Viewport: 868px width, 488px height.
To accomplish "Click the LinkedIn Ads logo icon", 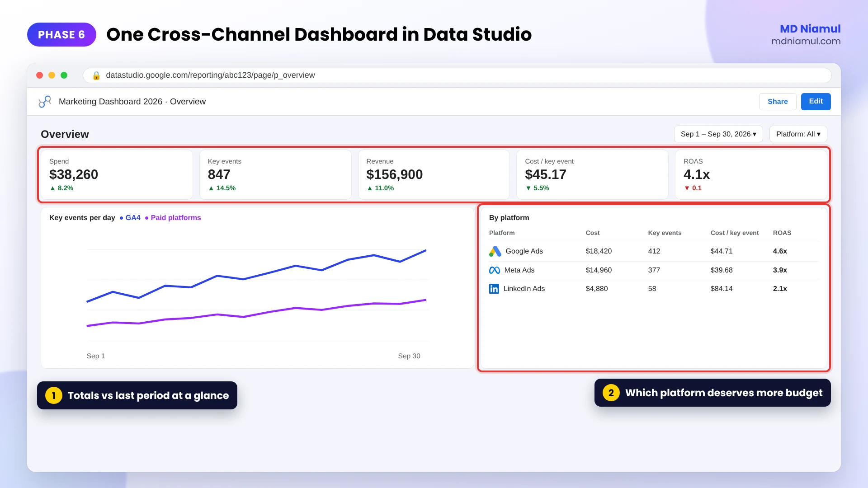I will tap(494, 289).
